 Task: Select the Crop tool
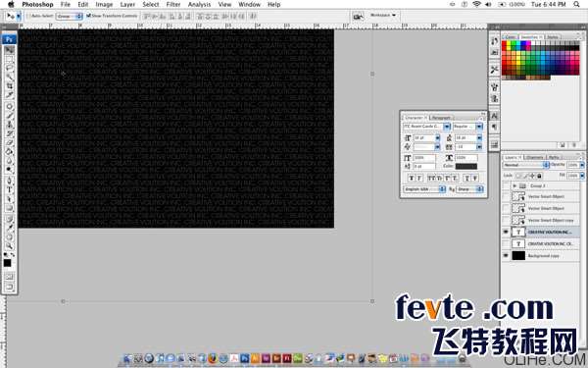10,86
